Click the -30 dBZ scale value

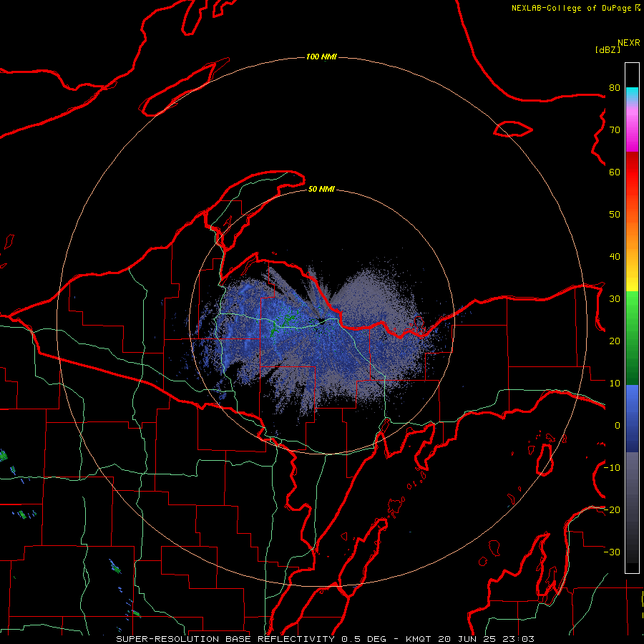point(612,552)
